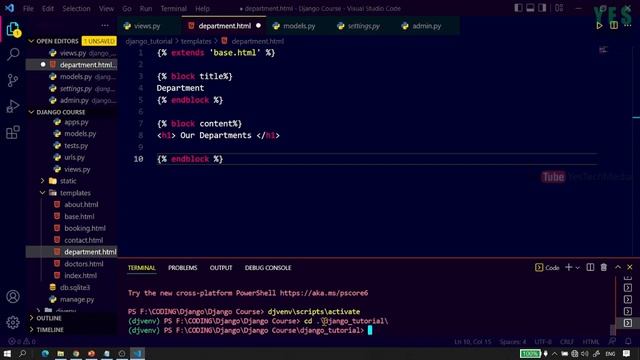Viewport: 640px width, 360px height.
Task: Open Source Control view
Action: [13, 80]
